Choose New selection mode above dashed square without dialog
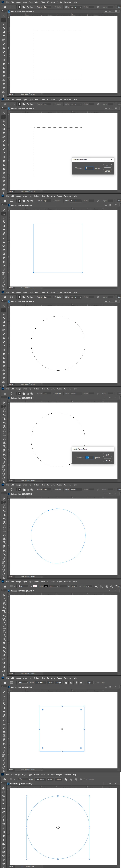121x868 pixels. (19, 7)
